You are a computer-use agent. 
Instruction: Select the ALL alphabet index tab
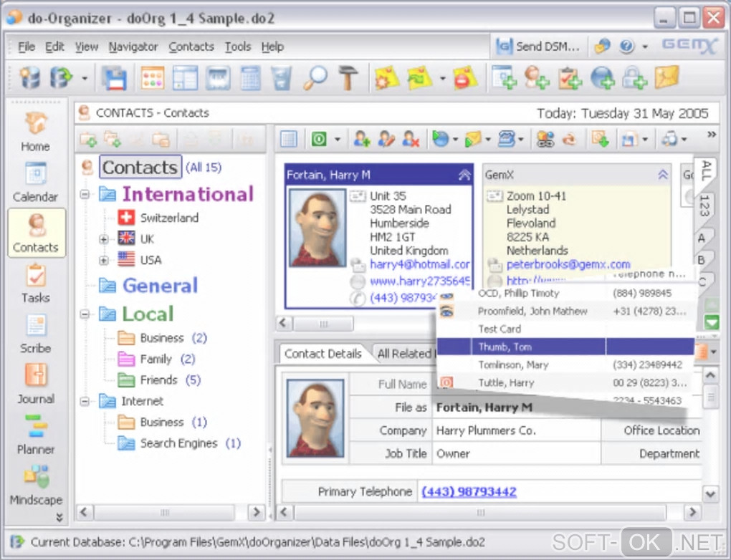click(x=706, y=170)
